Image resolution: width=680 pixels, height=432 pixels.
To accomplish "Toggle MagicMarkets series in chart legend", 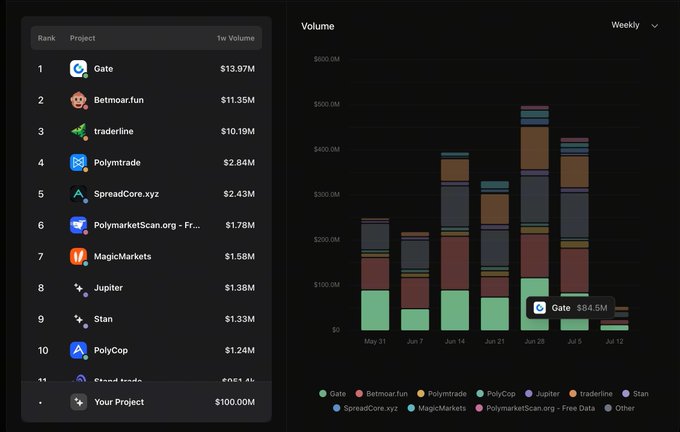I will coord(437,408).
